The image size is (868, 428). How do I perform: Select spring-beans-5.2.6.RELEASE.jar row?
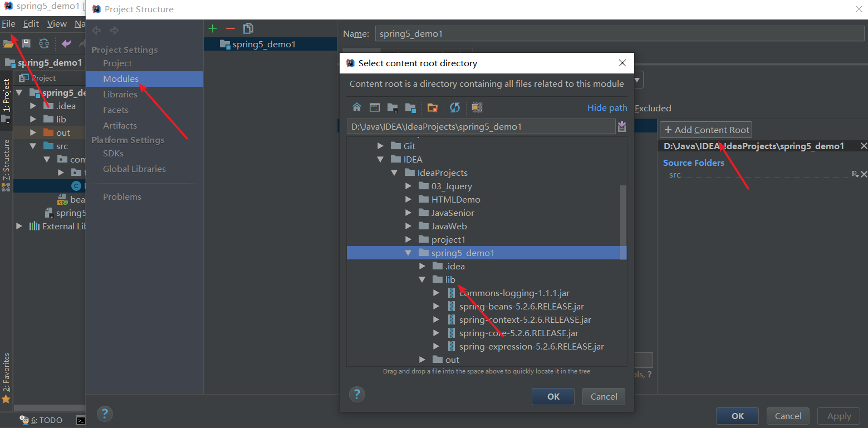pyautogui.click(x=487, y=306)
